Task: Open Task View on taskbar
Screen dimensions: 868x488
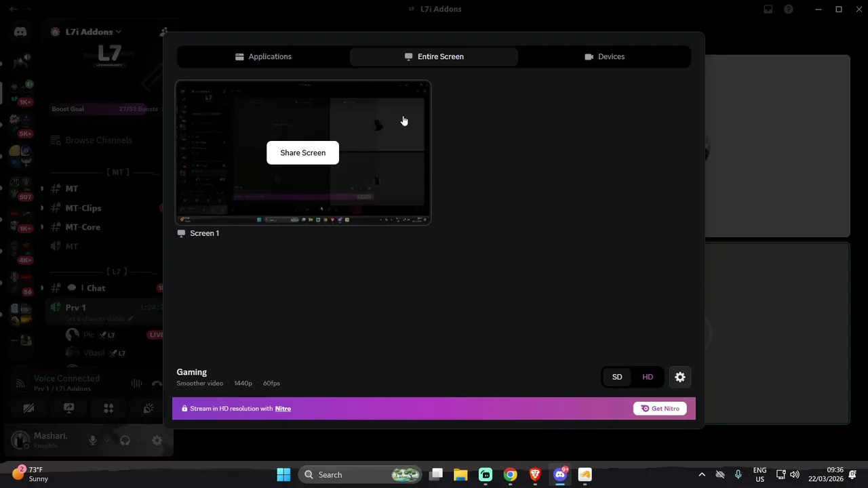Action: click(x=436, y=474)
